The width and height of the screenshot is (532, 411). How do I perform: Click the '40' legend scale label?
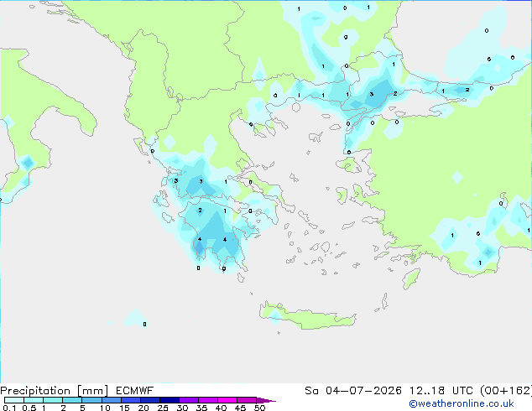pos(221,408)
